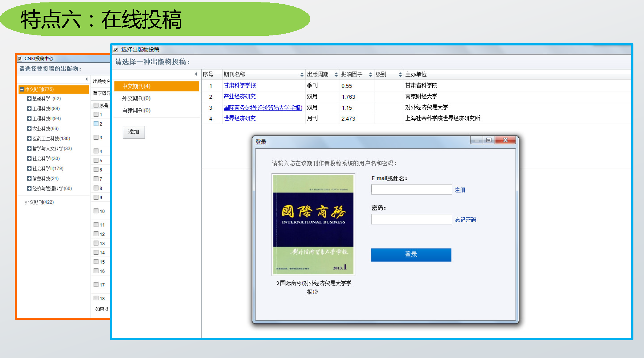Check row 5 checkbox

96,160
